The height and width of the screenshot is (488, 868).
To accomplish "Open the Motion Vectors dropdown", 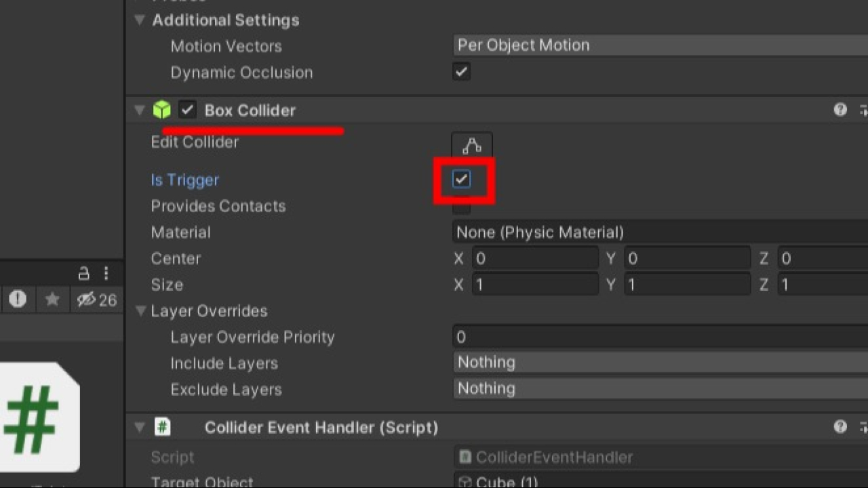I will pyautogui.click(x=658, y=45).
